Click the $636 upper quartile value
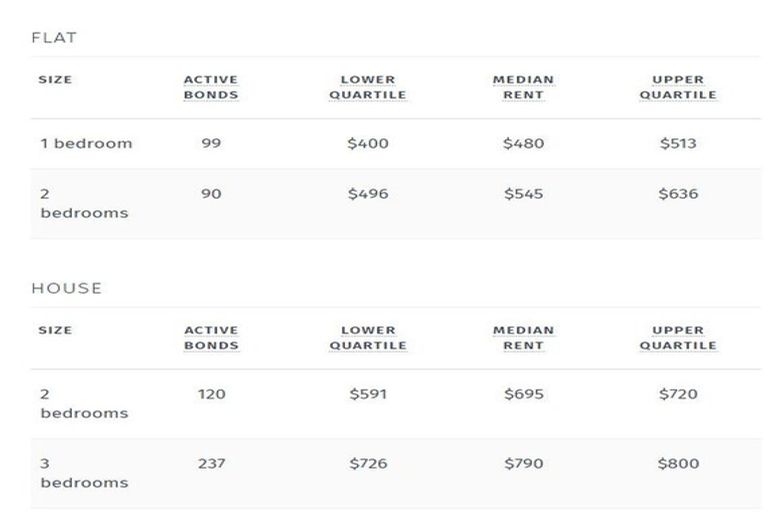 click(678, 194)
